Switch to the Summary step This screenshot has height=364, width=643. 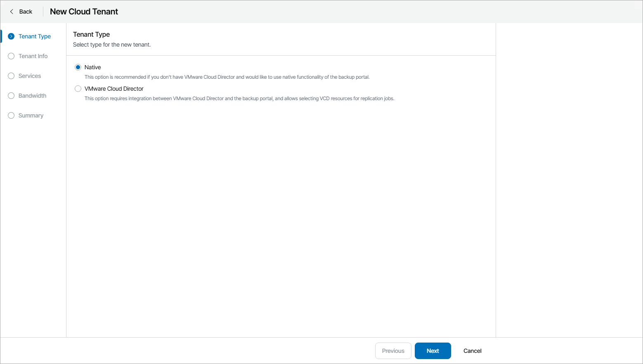[31, 115]
